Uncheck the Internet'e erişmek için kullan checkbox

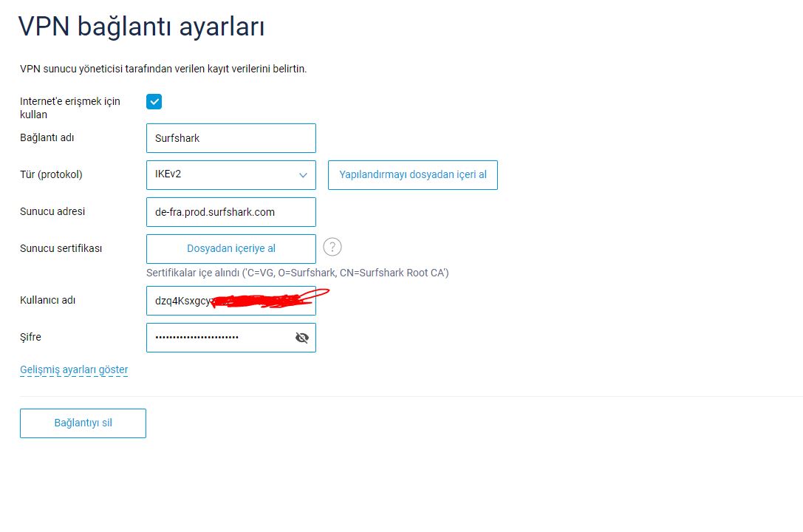click(x=154, y=101)
